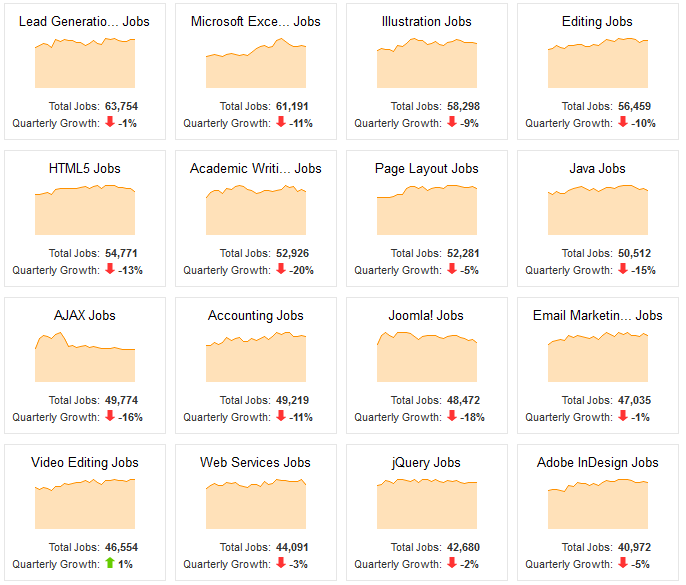Open the Microsoft Excel Jobs title link

pyautogui.click(x=256, y=21)
